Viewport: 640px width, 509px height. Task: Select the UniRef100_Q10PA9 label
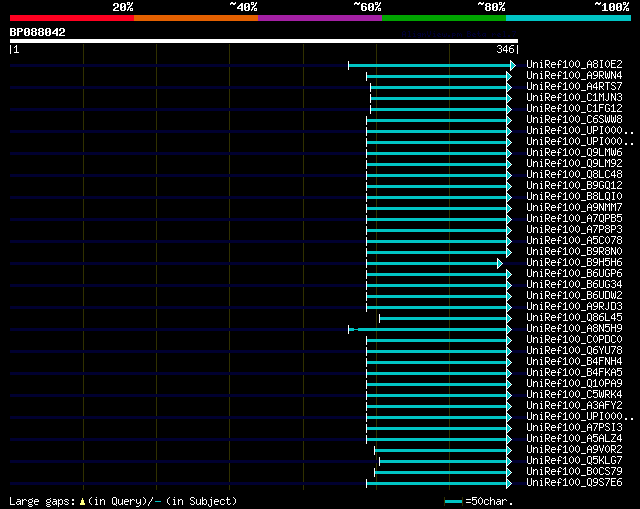[574, 384]
